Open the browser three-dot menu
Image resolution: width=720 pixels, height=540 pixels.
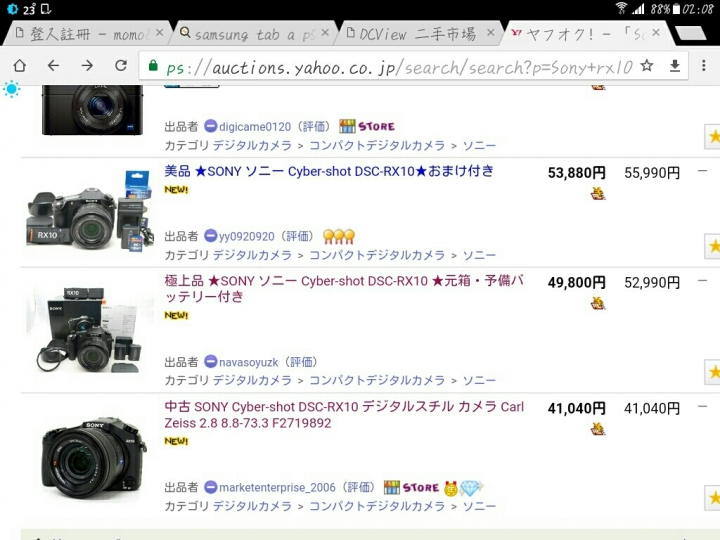(x=703, y=66)
